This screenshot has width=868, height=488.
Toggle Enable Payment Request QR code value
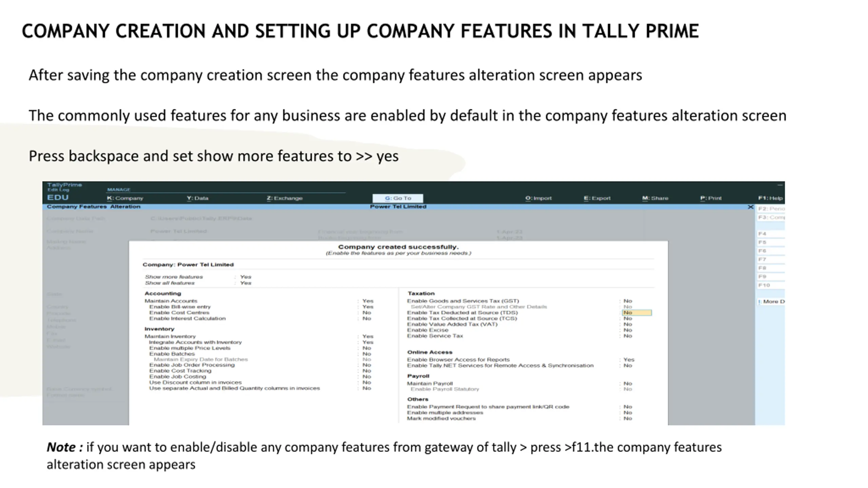628,407
